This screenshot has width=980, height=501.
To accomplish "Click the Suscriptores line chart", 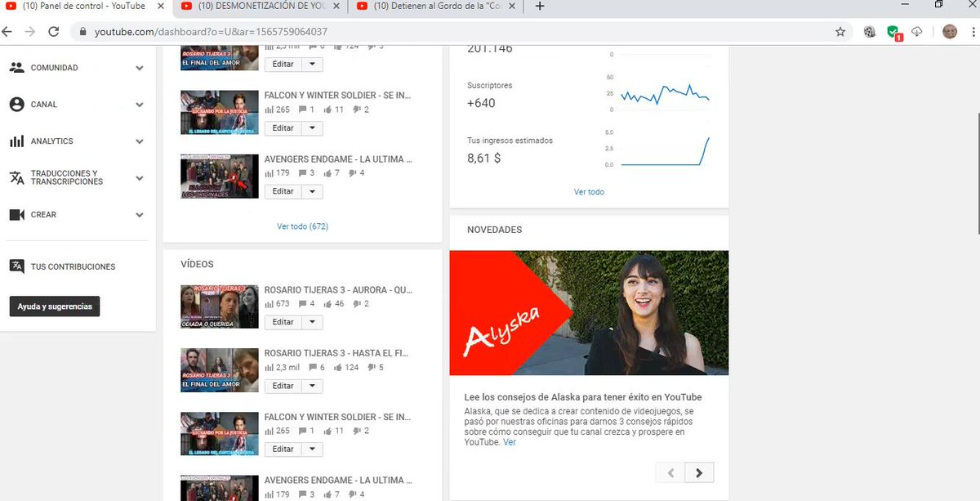I will tap(664, 94).
